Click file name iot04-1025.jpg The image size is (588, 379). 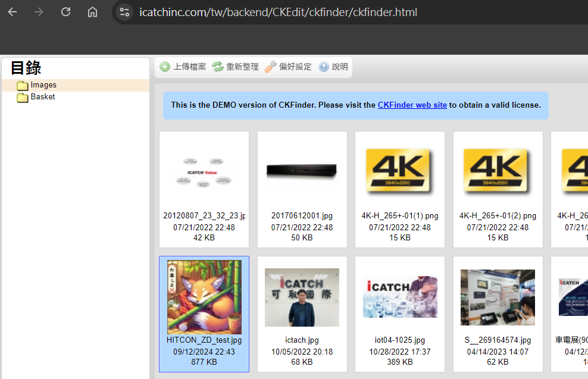pyautogui.click(x=400, y=340)
